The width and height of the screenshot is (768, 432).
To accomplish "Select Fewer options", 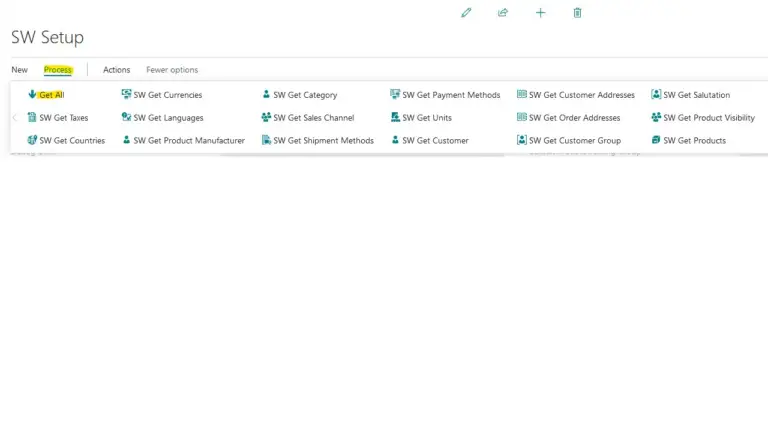I will point(172,70).
